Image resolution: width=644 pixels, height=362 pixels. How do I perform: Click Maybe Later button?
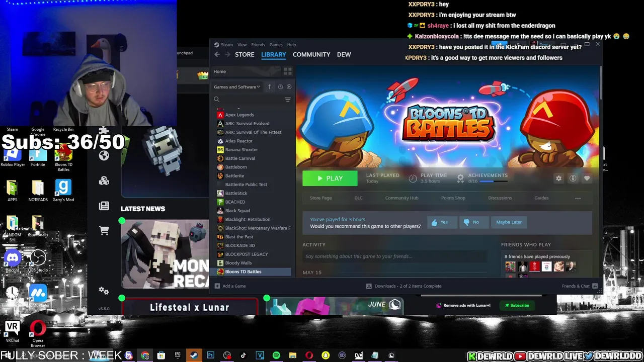tap(509, 222)
